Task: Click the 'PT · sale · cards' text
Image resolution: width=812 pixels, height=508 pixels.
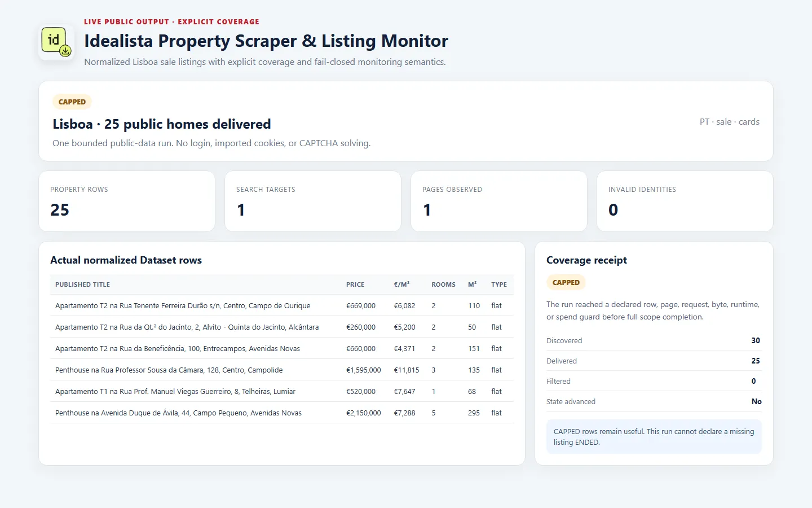Action: (x=730, y=122)
